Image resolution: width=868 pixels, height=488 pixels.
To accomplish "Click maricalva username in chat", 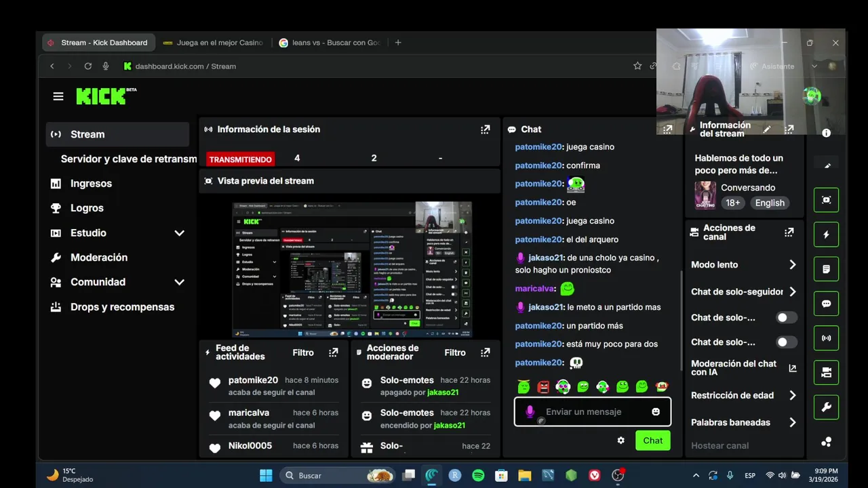I will tap(534, 289).
